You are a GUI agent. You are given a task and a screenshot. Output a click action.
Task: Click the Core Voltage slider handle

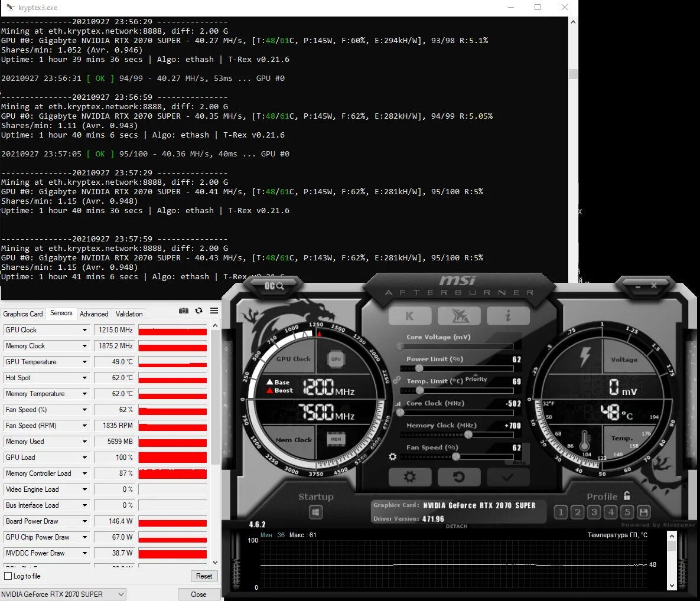[x=401, y=346]
